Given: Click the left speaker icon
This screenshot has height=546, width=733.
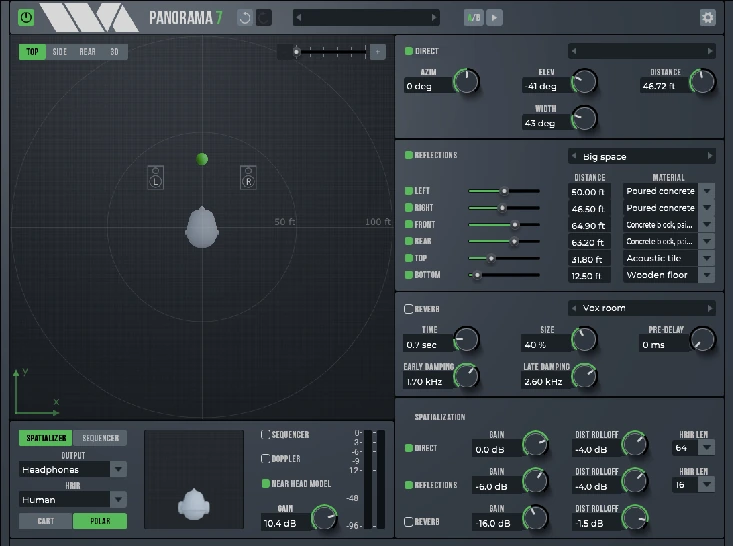Looking at the screenshot, I should tap(156, 178).
